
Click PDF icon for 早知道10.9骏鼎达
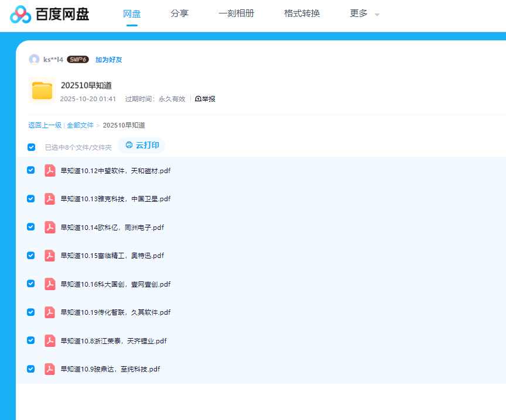coord(50,369)
